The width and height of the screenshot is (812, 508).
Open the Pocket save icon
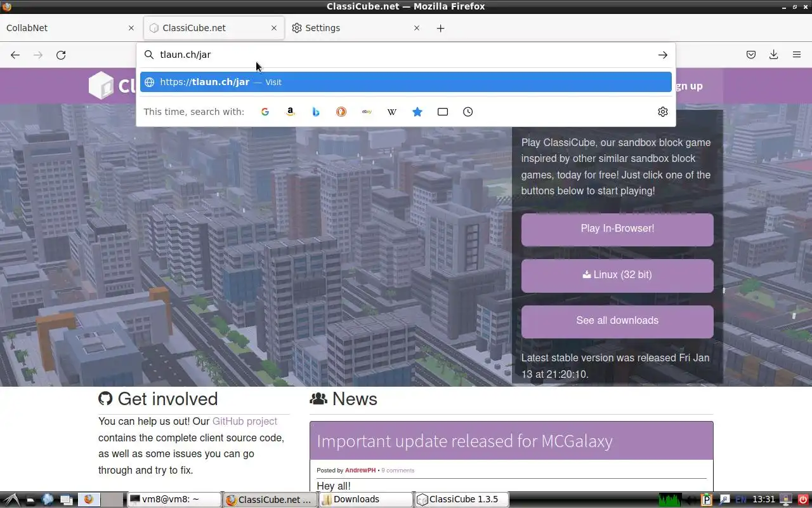(x=751, y=55)
